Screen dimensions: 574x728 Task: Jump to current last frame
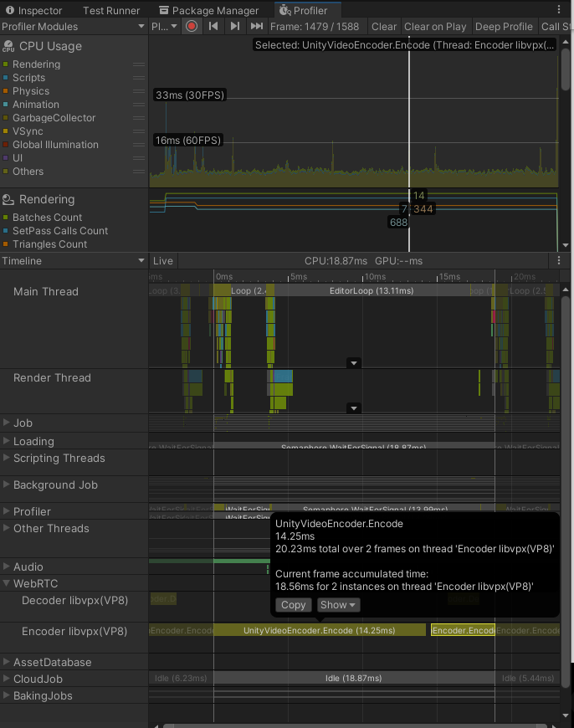tap(256, 27)
